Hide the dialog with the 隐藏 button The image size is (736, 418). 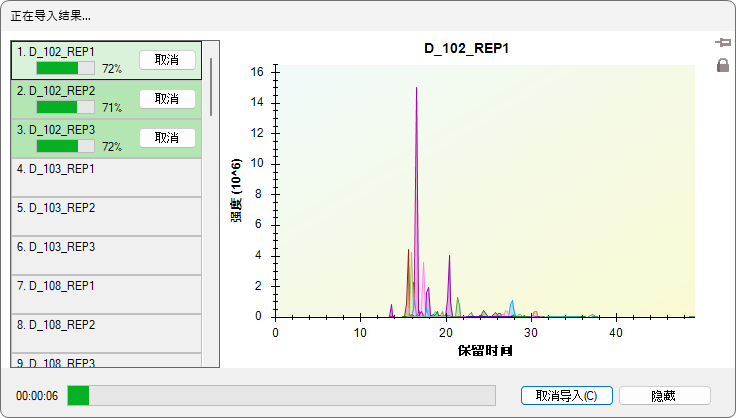(x=664, y=395)
